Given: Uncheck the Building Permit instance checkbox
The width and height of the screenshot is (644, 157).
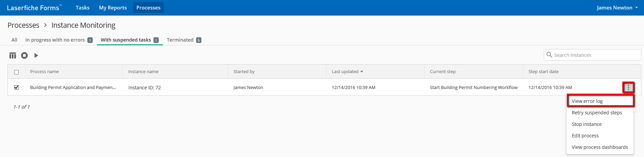Looking at the screenshot, I should tap(16, 88).
